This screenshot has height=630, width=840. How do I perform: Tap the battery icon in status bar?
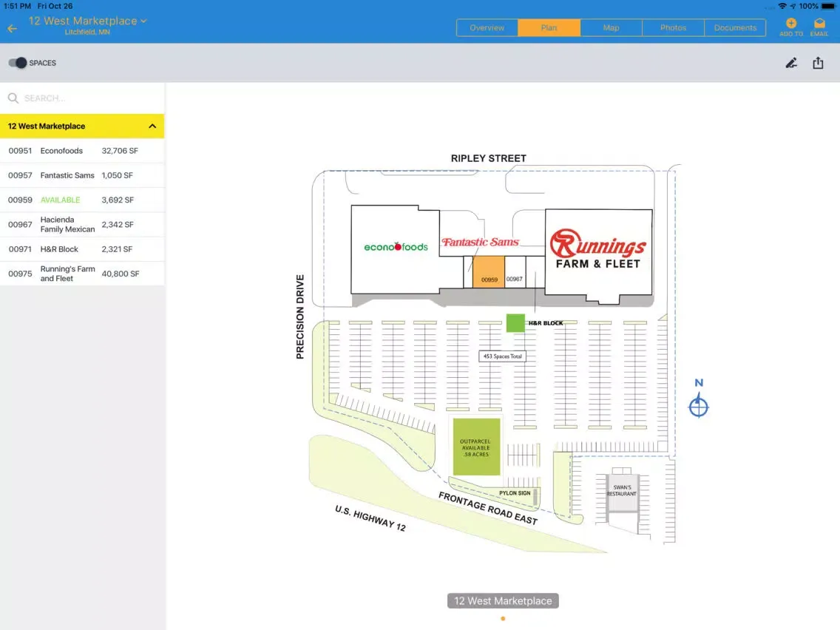point(827,7)
